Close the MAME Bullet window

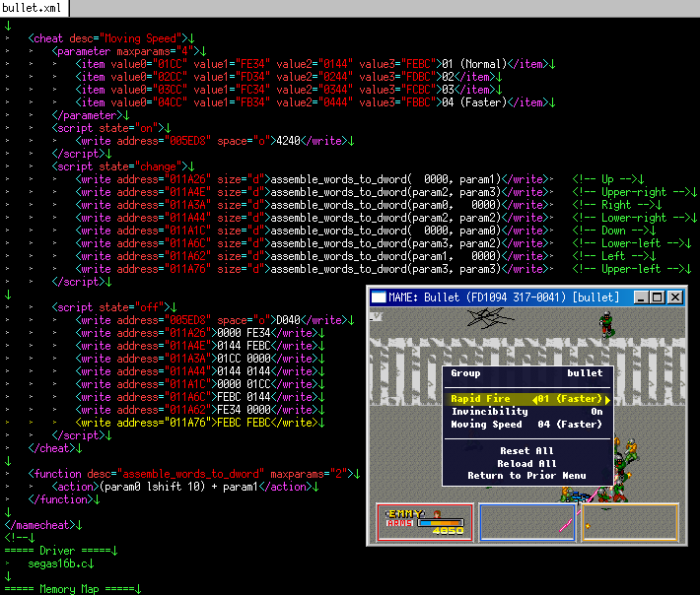point(675,297)
